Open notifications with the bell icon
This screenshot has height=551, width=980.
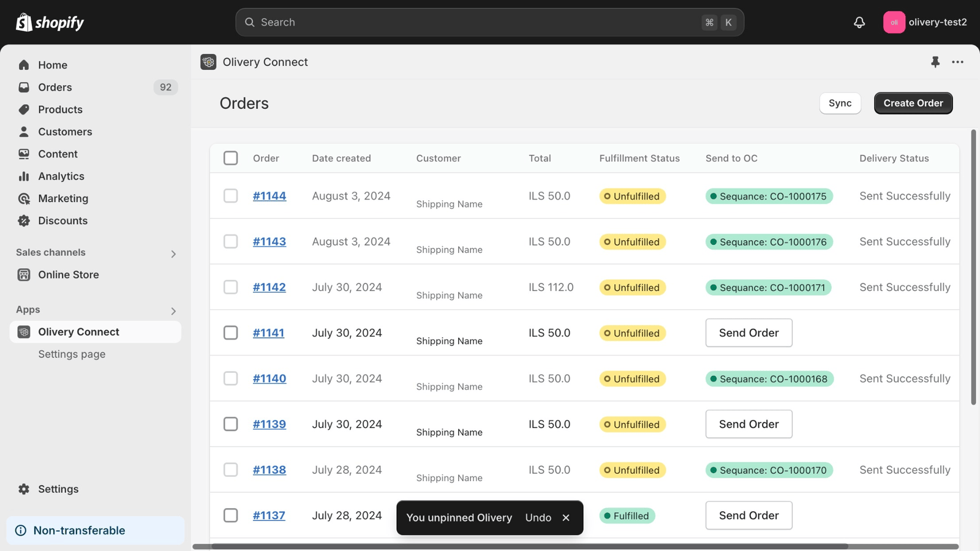[859, 22]
